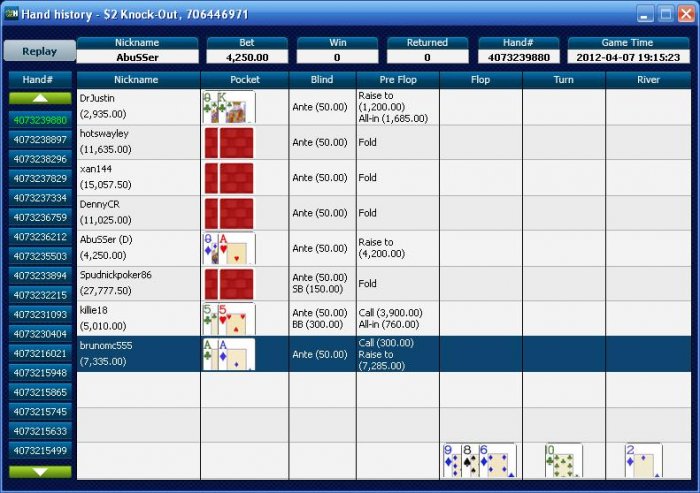
Task: Open hand 4073233894
Action: [40, 276]
